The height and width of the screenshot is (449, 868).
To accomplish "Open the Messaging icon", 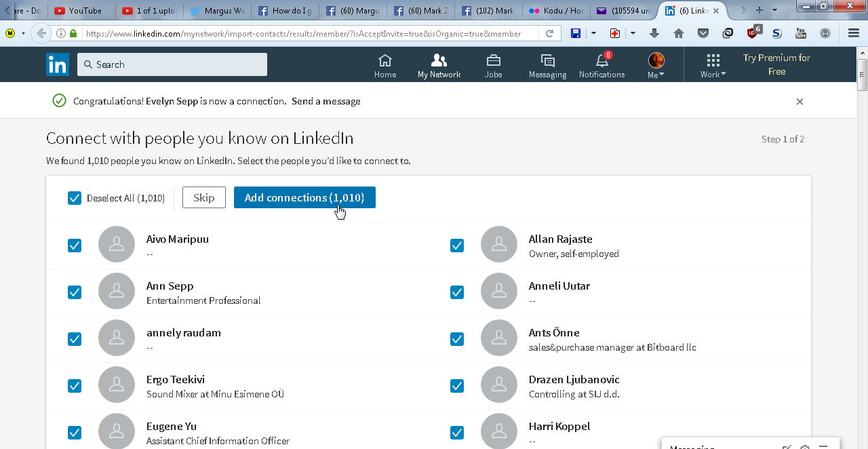I will tap(547, 61).
